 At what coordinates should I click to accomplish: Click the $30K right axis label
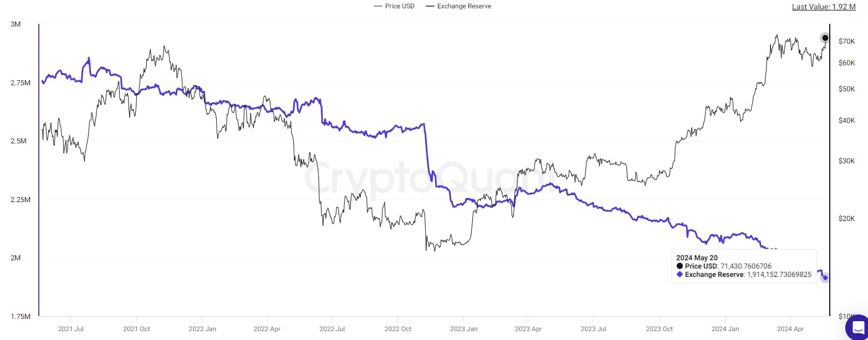846,161
